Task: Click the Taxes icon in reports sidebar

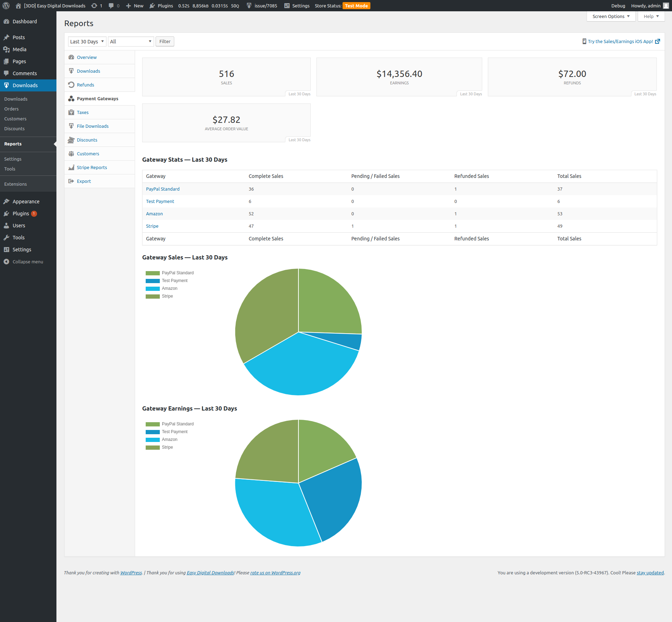Action: (x=71, y=112)
